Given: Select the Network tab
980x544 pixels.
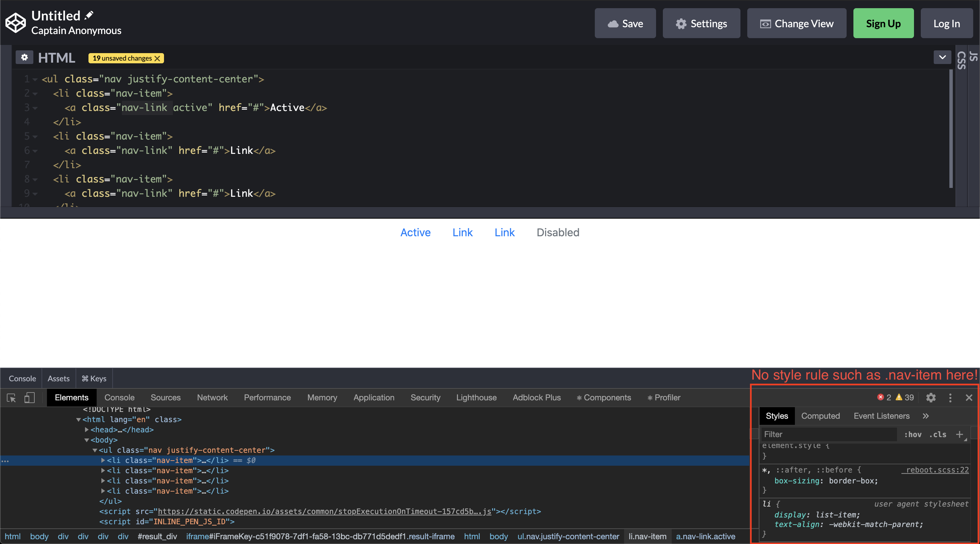Looking at the screenshot, I should (212, 397).
